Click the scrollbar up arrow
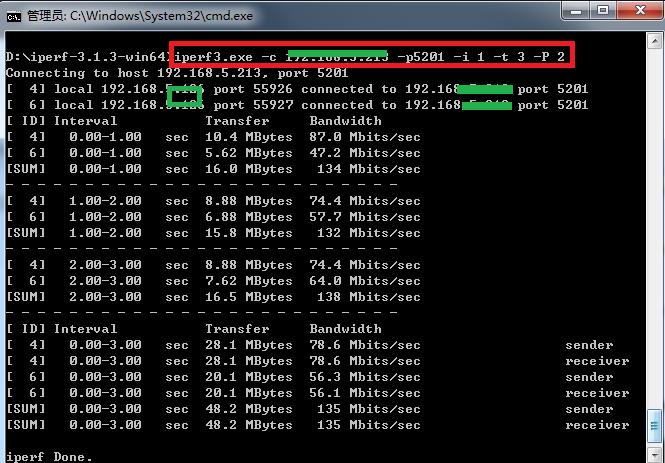Image resolution: width=665 pixels, height=463 pixels. pos(654,42)
